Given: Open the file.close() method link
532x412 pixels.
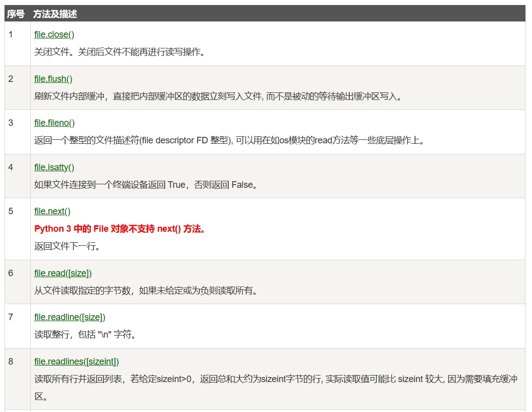Looking at the screenshot, I should pos(54,34).
